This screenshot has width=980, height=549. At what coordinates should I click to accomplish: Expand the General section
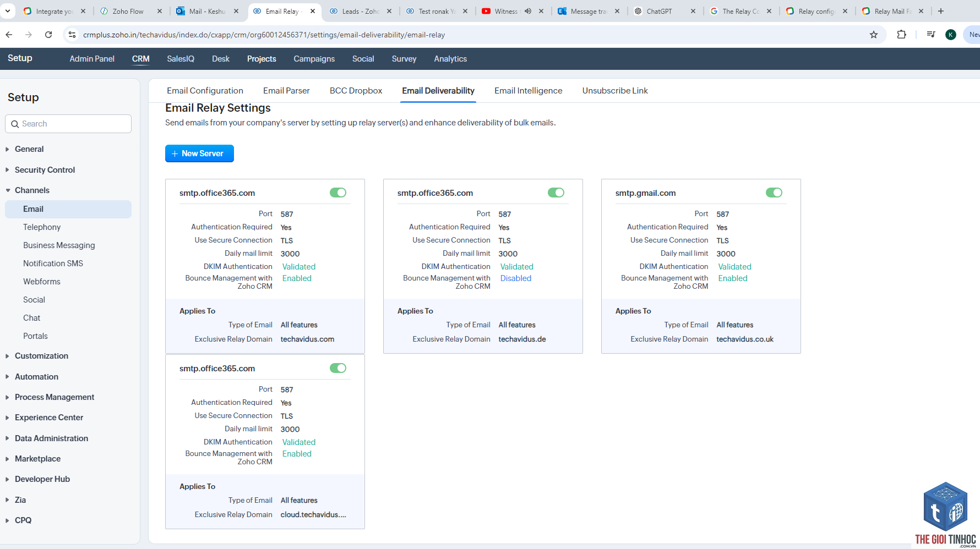(x=29, y=149)
